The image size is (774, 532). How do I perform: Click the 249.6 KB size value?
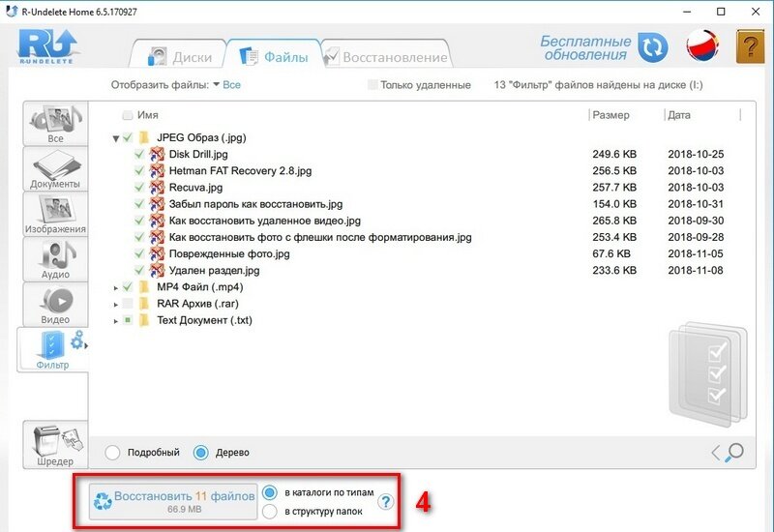pyautogui.click(x=614, y=154)
